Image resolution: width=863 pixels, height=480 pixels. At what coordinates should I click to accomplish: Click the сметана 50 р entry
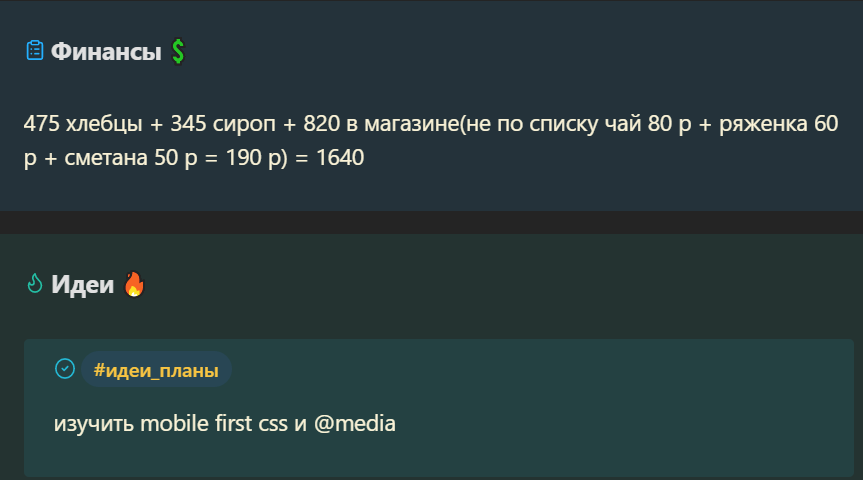(x=131, y=158)
